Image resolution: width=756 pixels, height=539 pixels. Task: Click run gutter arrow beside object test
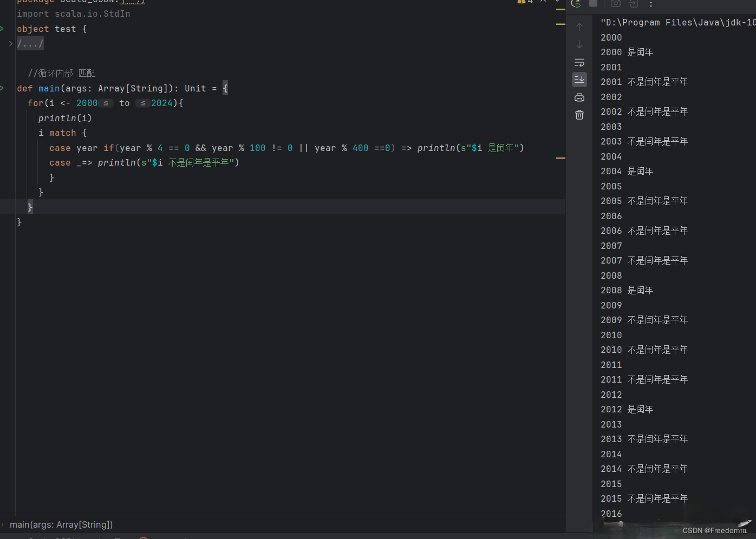pyautogui.click(x=2, y=29)
